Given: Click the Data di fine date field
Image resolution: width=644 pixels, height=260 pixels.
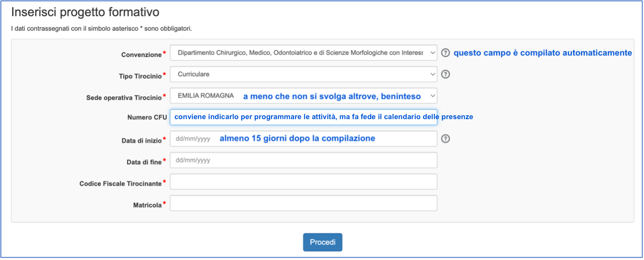Looking at the screenshot, I should click(303, 160).
